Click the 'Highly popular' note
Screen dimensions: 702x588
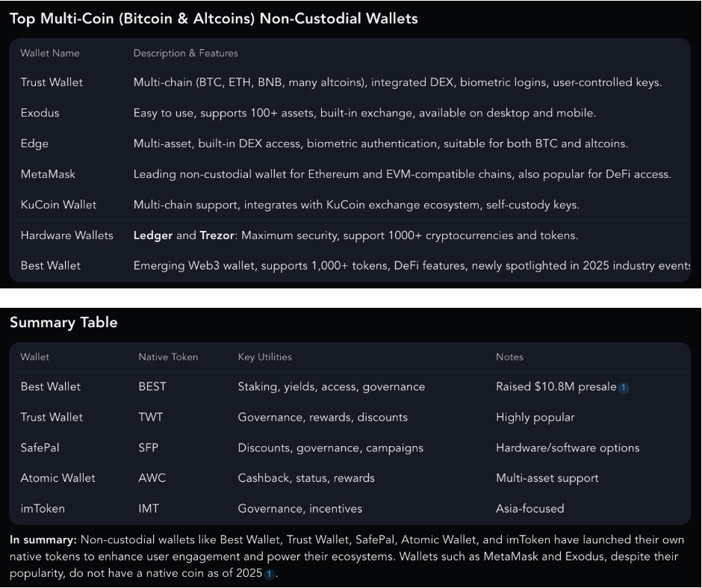[535, 418]
